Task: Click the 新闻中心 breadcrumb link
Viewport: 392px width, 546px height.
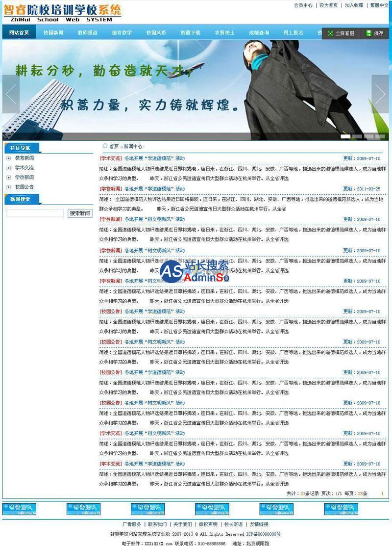Action: click(x=133, y=147)
